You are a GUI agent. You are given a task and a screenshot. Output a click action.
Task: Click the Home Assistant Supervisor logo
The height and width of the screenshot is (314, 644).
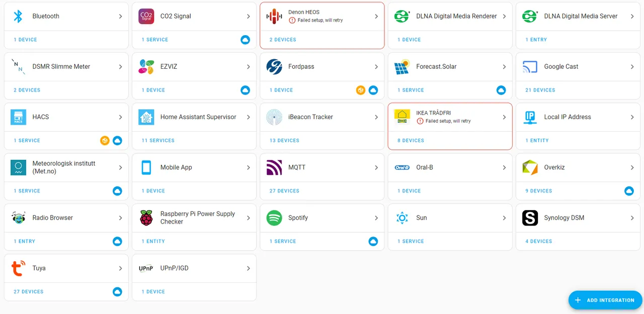click(x=146, y=117)
